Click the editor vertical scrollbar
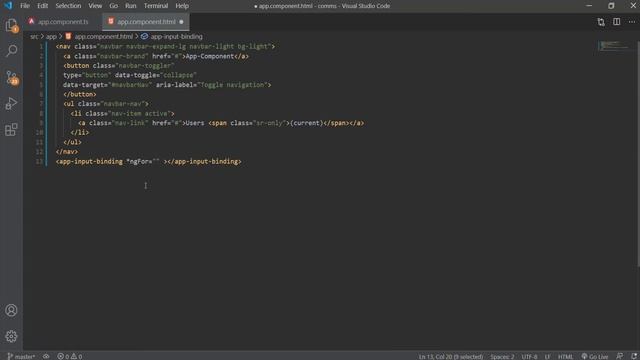Image resolution: width=640 pixels, height=360 pixels. coord(638,155)
